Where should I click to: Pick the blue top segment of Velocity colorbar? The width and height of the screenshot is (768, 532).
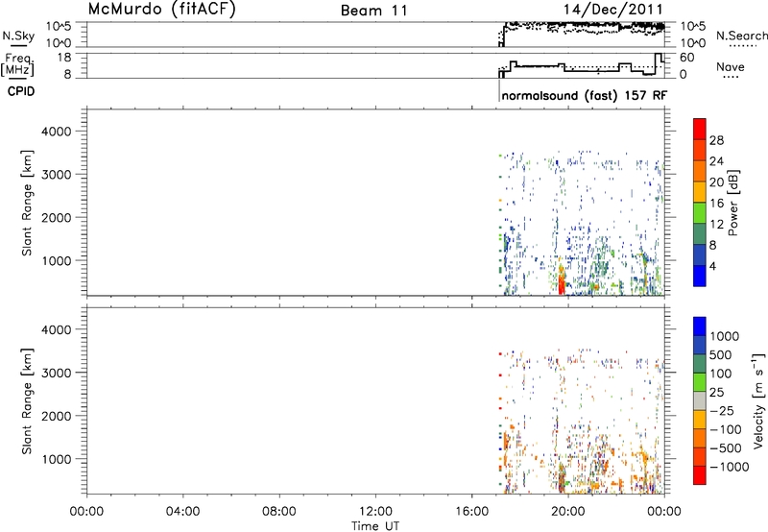tap(700, 326)
